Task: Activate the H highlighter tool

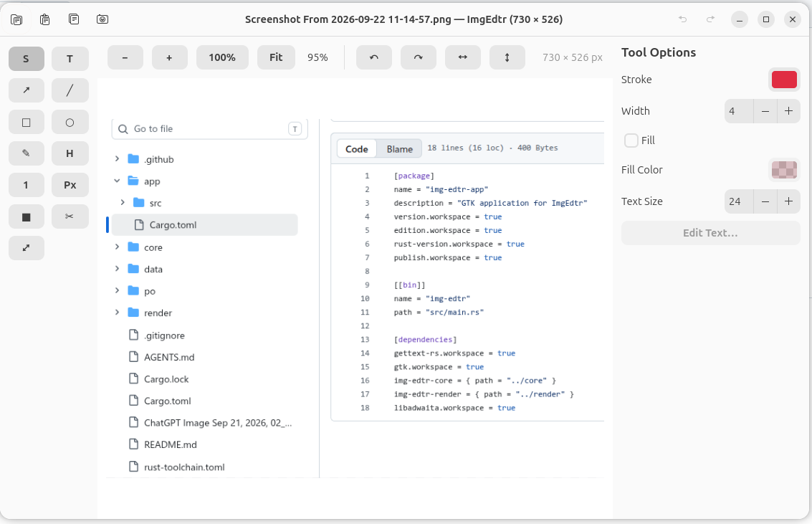Action: [70, 153]
